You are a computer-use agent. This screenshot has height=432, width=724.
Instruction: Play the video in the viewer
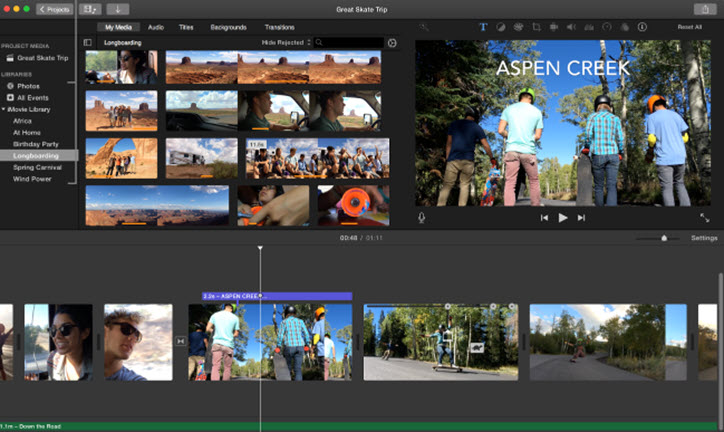(x=563, y=217)
